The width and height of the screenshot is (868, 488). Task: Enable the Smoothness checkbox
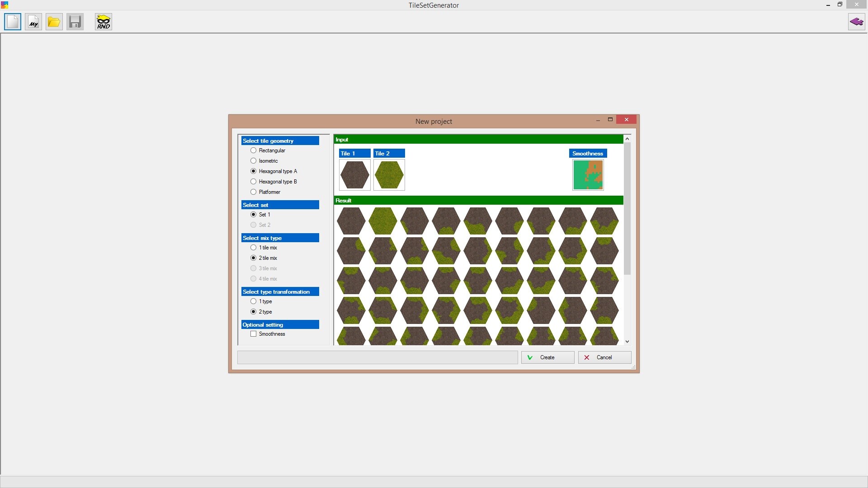(x=254, y=334)
